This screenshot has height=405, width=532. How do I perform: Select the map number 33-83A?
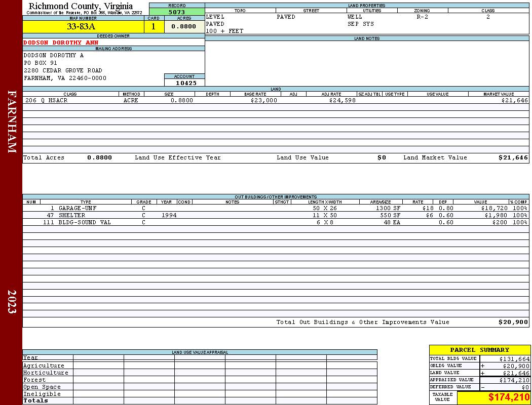pyautogui.click(x=81, y=26)
